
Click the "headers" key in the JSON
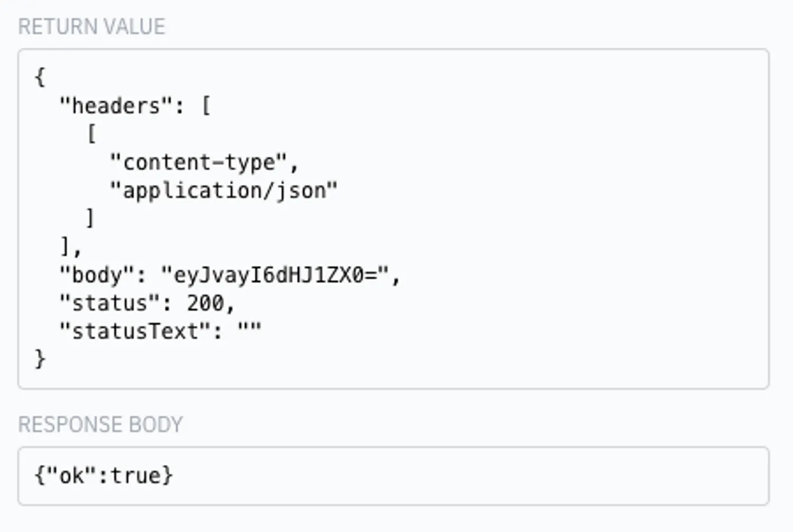[x=116, y=106]
